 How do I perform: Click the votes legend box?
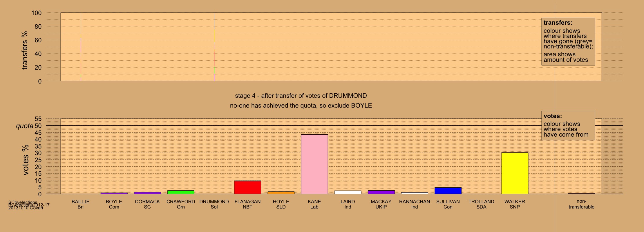tap(568, 125)
